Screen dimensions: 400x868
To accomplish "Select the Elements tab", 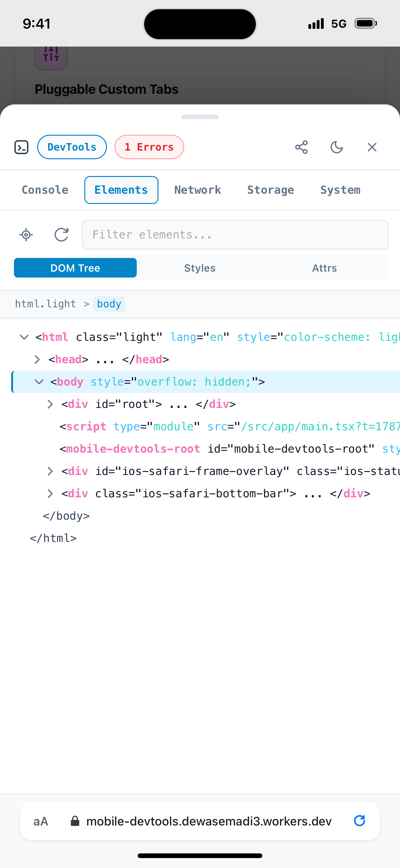I will point(121,190).
